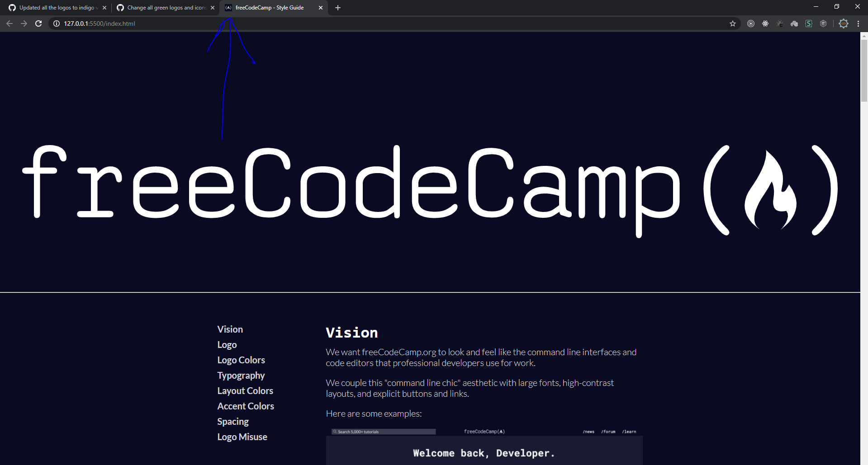Click 'Here are some examples:' text
This screenshot has width=868, height=465.
pyautogui.click(x=374, y=413)
